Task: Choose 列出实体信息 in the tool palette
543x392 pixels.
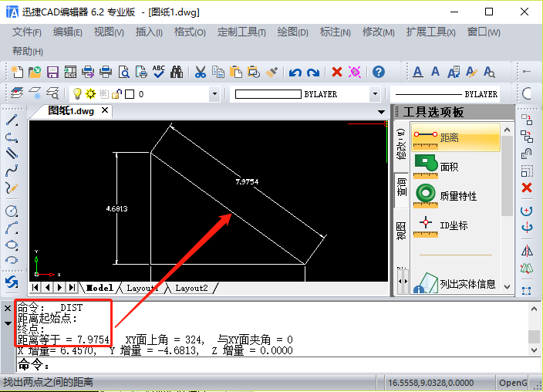Action: tap(455, 283)
